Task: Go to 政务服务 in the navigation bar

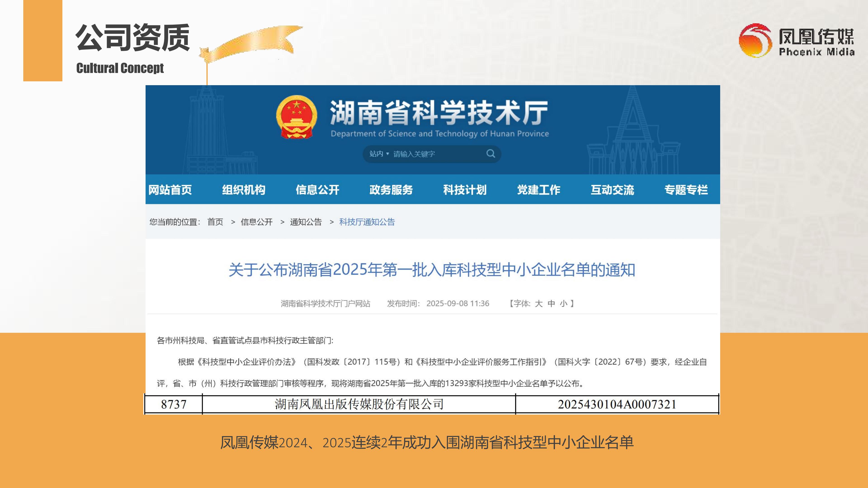Action: tap(391, 190)
